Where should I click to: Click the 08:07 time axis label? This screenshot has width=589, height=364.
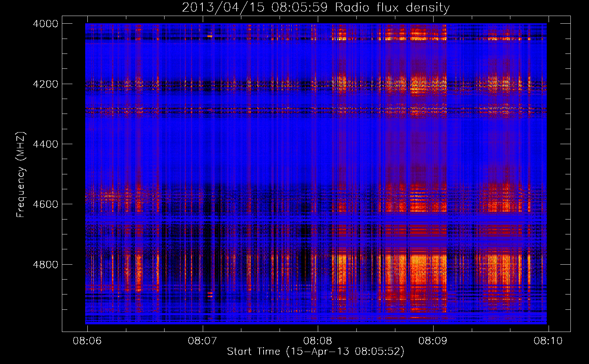tap(202, 341)
